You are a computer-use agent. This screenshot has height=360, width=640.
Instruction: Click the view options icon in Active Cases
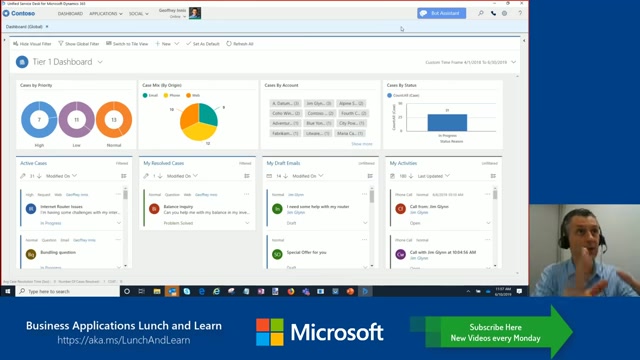[124, 176]
